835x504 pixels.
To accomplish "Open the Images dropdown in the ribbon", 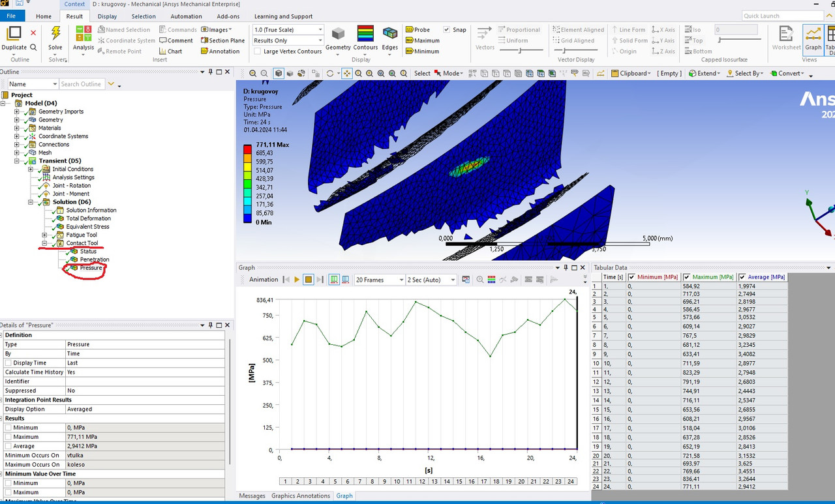I will click(x=216, y=29).
